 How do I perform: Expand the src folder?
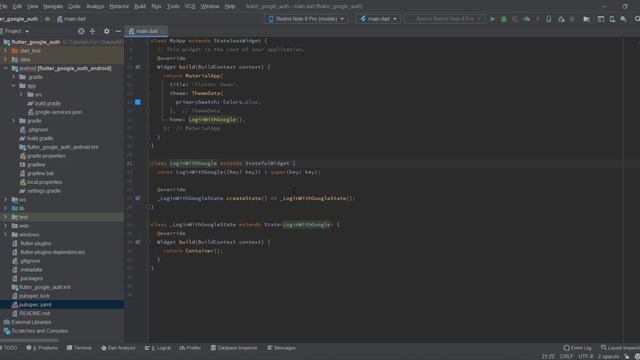21,95
